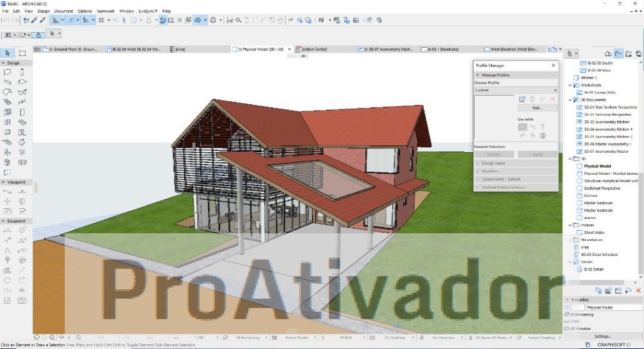Collapse the Document toolbox section
Image resolution: width=644 pixels, height=349 pixels.
coord(4,221)
